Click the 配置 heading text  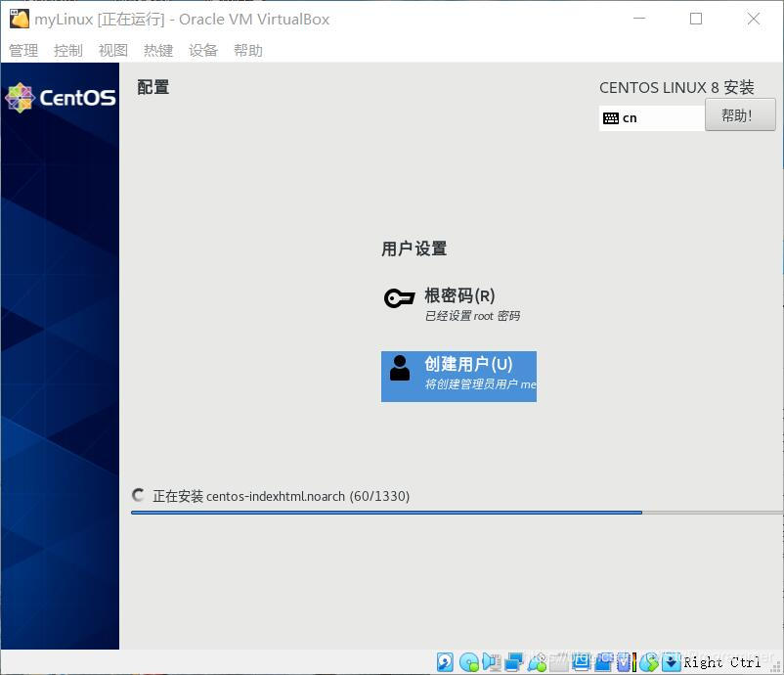pyautogui.click(x=153, y=87)
